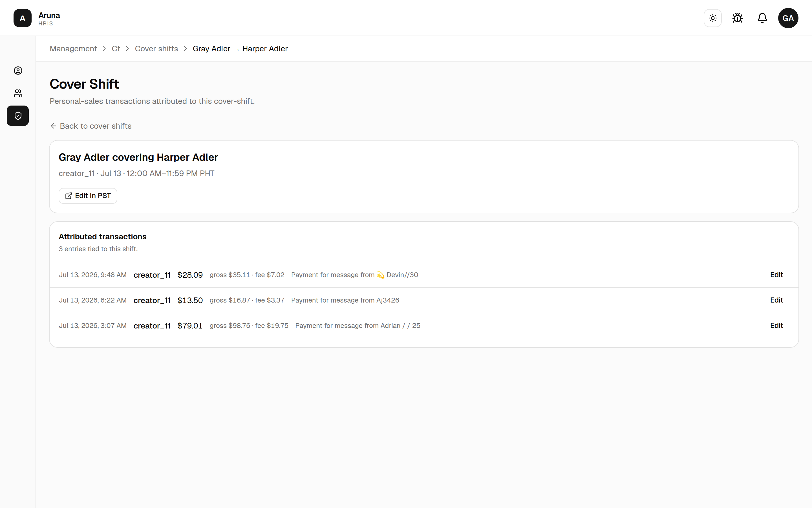Edit the $28.09 transaction

pyautogui.click(x=776, y=275)
